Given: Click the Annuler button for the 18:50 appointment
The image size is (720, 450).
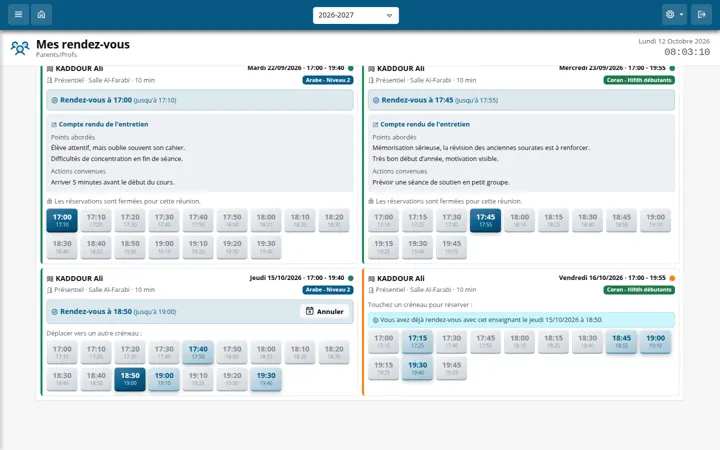Looking at the screenshot, I should (x=325, y=311).
